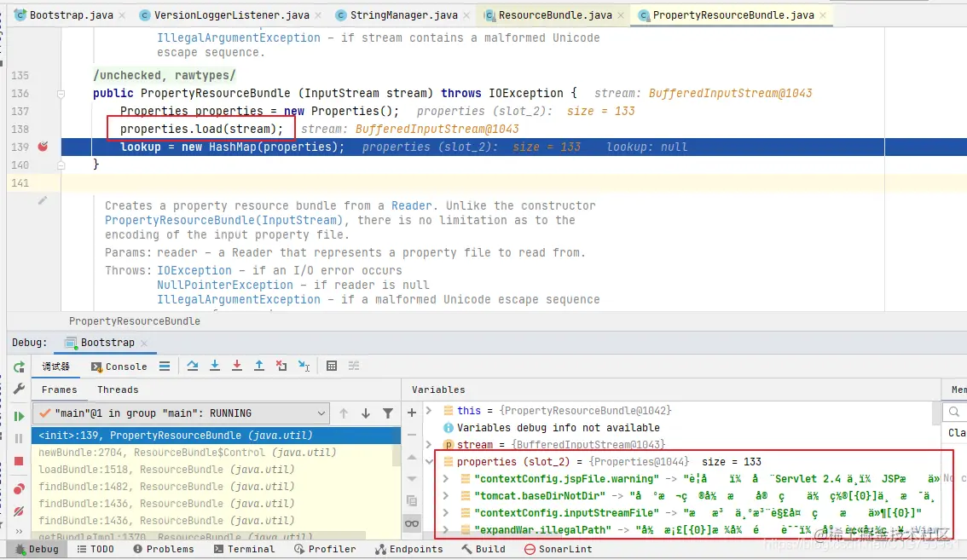Step into the method

pyautogui.click(x=215, y=367)
